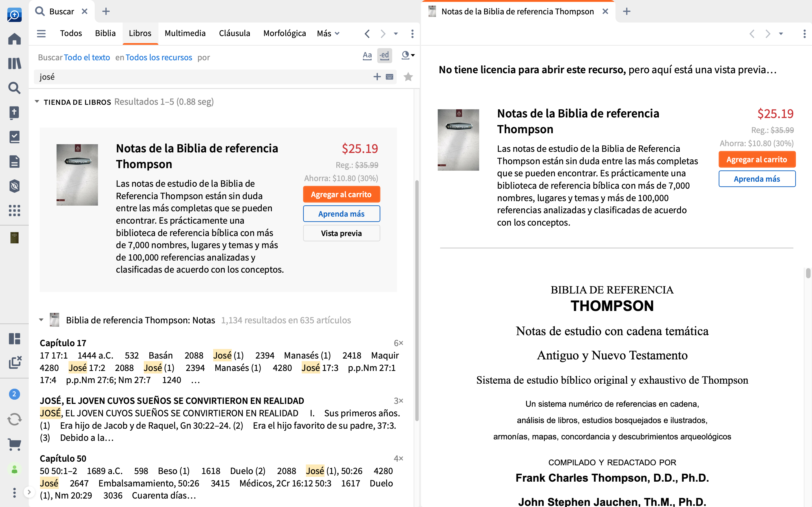Open the Library icon in the sidebar

[x=14, y=63]
